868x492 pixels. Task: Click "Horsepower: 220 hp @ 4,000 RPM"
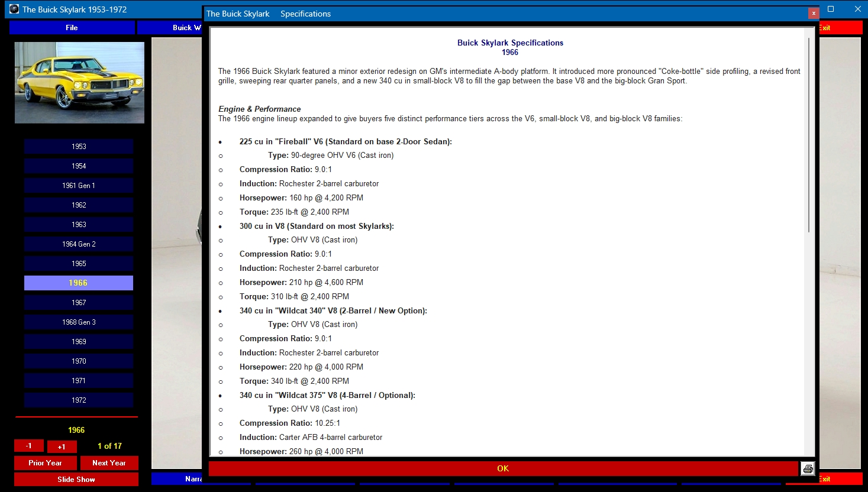[x=301, y=367]
